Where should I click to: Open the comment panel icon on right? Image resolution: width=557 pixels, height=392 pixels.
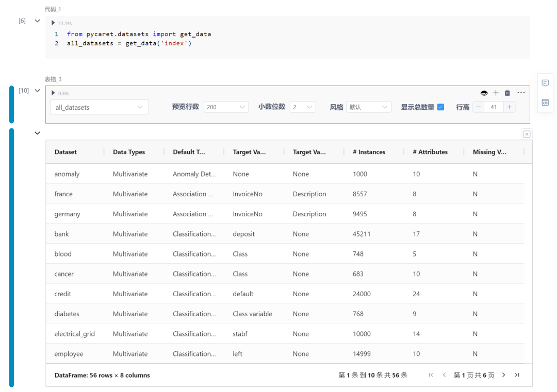click(x=545, y=83)
